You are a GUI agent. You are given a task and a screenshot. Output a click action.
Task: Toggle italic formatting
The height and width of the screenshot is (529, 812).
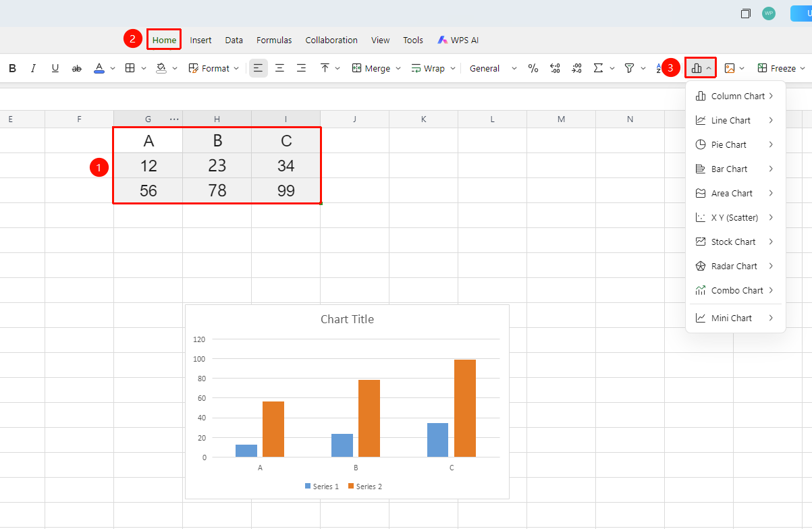pos(33,68)
